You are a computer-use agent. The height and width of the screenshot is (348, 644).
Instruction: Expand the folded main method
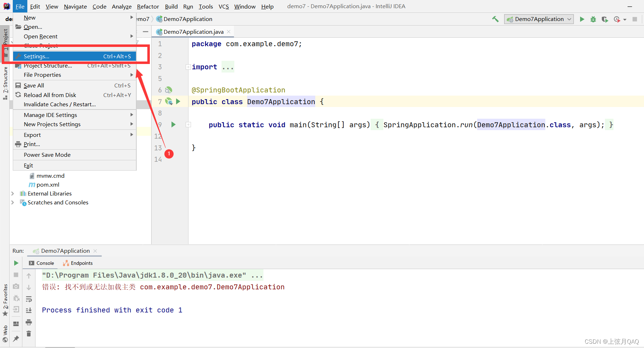click(x=188, y=125)
